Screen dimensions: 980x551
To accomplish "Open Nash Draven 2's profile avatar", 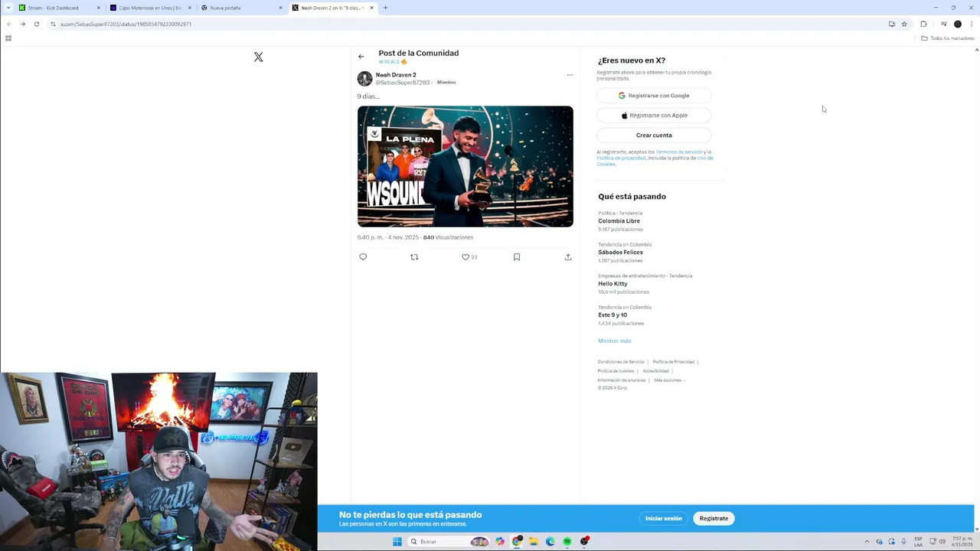I will click(364, 79).
